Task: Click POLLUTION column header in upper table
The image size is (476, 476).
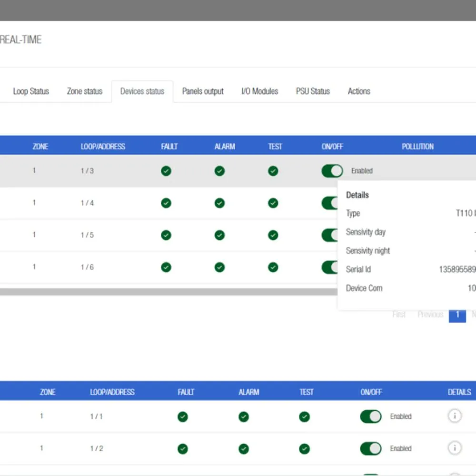Action: click(x=417, y=147)
